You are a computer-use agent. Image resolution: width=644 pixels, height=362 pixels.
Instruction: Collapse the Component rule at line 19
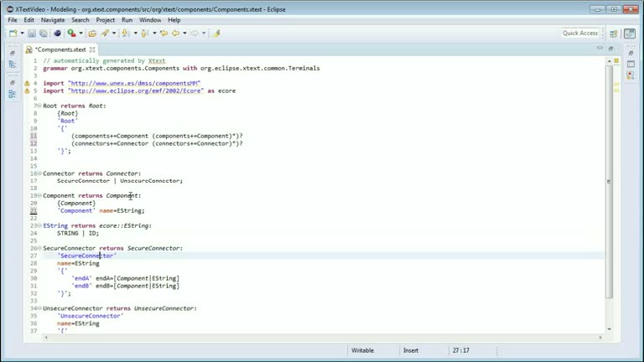pos(40,196)
